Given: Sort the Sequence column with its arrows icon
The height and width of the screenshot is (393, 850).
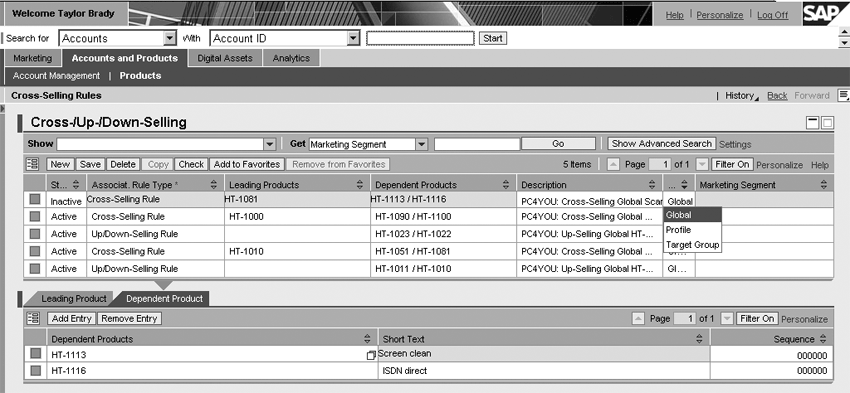Looking at the screenshot, I should (823, 339).
